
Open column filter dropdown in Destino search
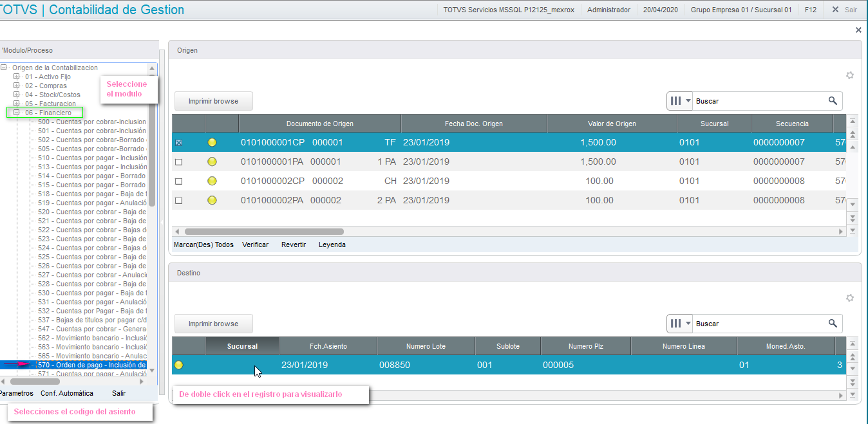pyautogui.click(x=688, y=324)
